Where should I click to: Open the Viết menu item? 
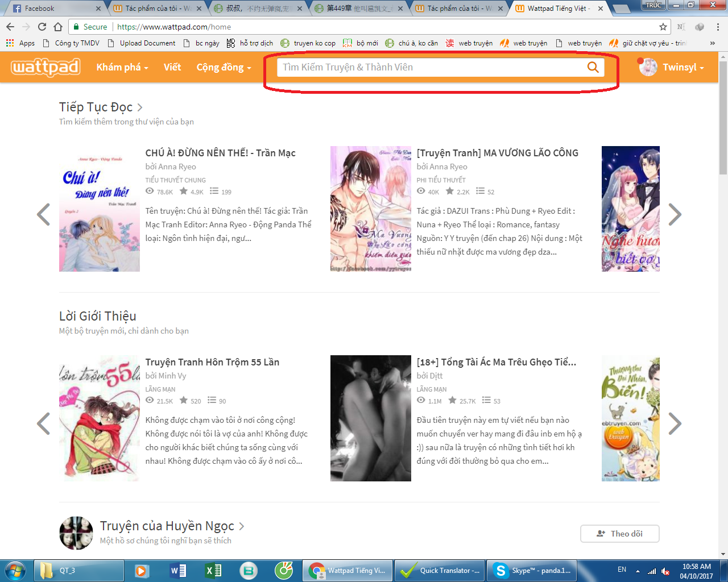pos(172,67)
